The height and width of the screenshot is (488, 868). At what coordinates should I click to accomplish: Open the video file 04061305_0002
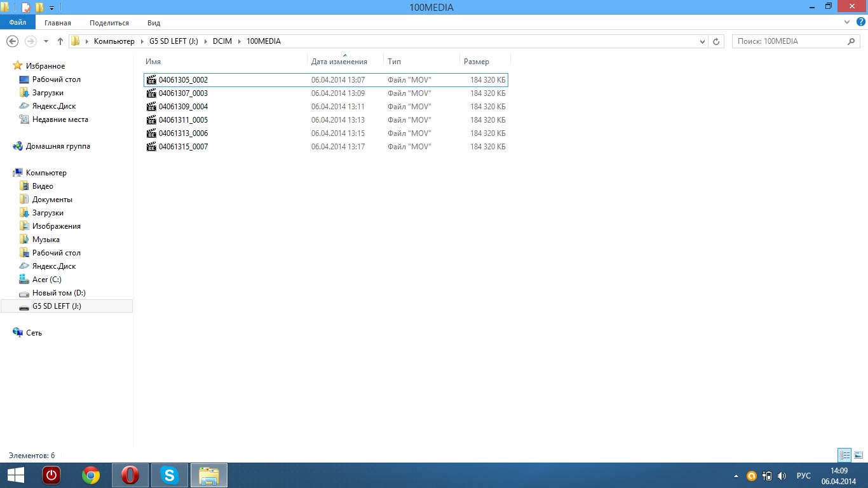pyautogui.click(x=183, y=80)
